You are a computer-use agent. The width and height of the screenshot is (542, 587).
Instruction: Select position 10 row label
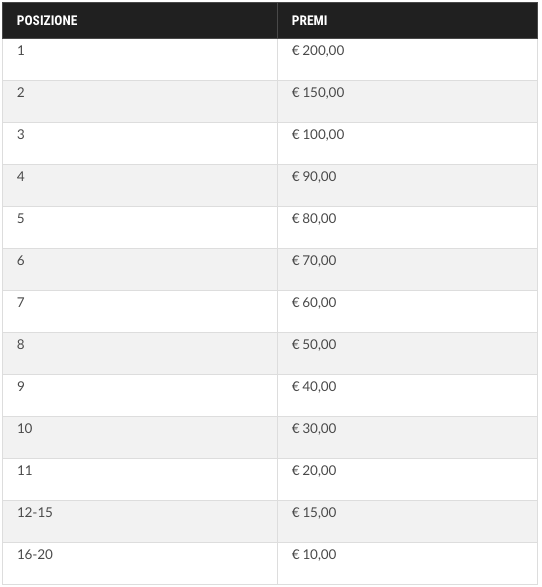tap(25, 428)
